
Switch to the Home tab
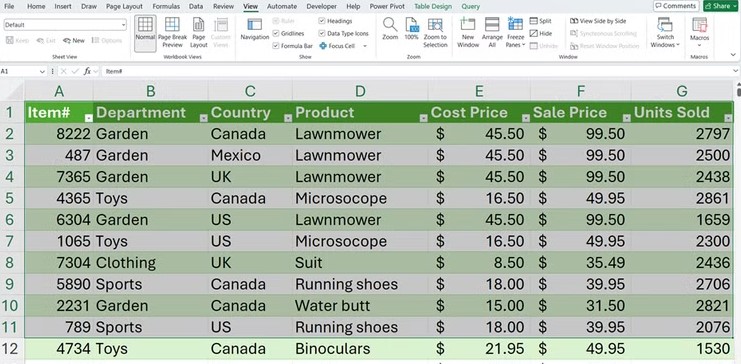pyautogui.click(x=36, y=7)
